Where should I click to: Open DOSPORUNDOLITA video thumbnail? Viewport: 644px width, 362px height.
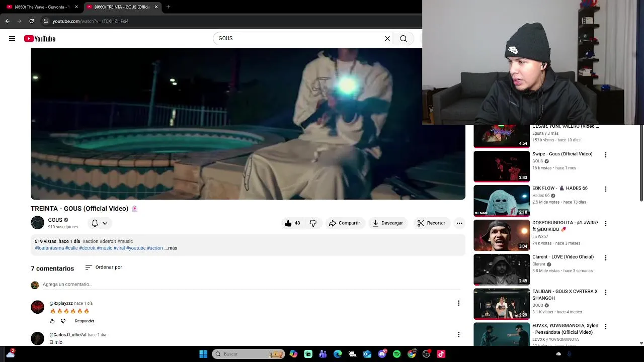[502, 235]
